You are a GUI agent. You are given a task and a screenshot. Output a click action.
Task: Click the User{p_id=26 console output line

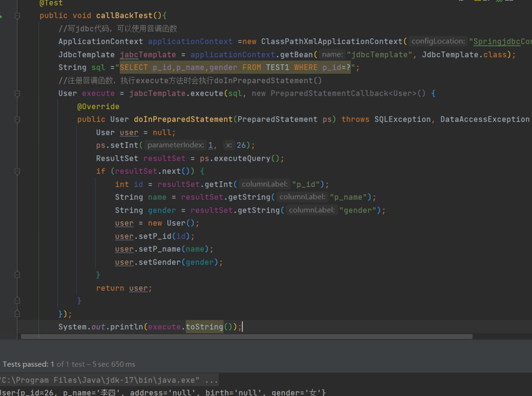point(163,392)
